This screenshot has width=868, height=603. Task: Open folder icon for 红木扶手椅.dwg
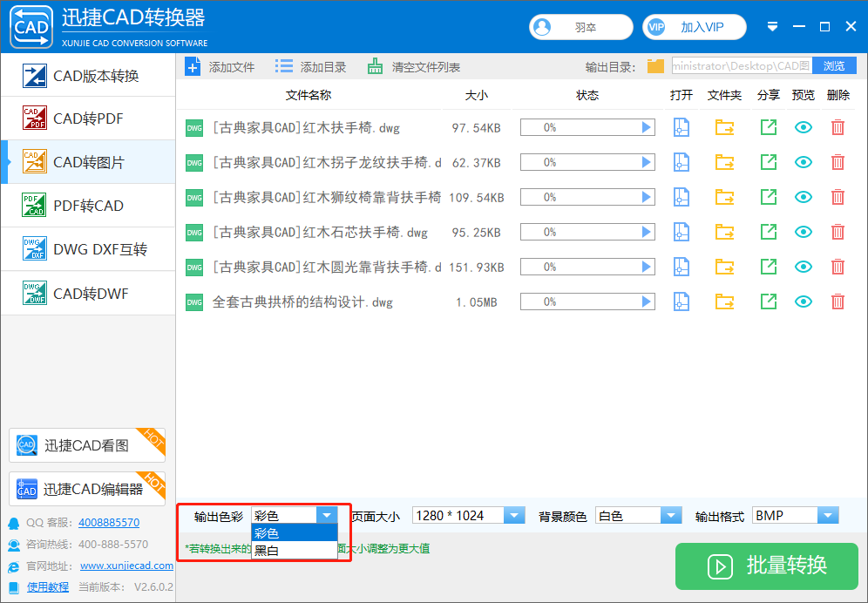(x=724, y=128)
